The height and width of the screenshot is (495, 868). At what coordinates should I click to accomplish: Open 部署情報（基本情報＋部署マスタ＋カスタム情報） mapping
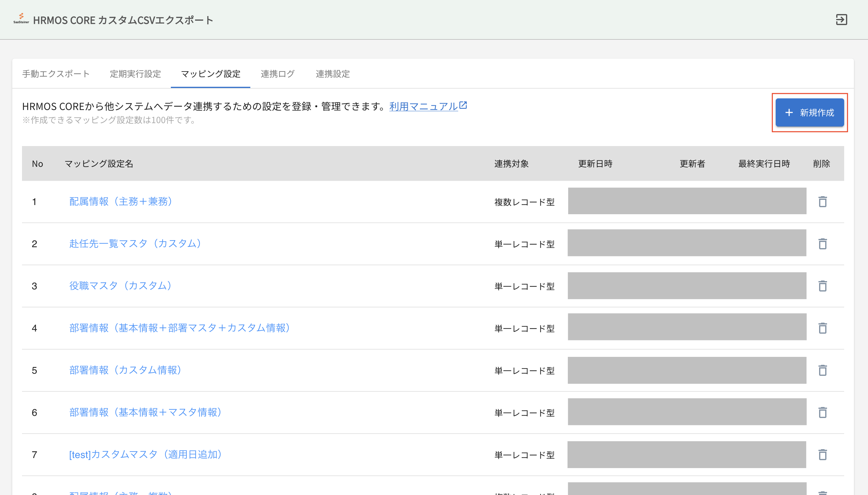(x=179, y=328)
